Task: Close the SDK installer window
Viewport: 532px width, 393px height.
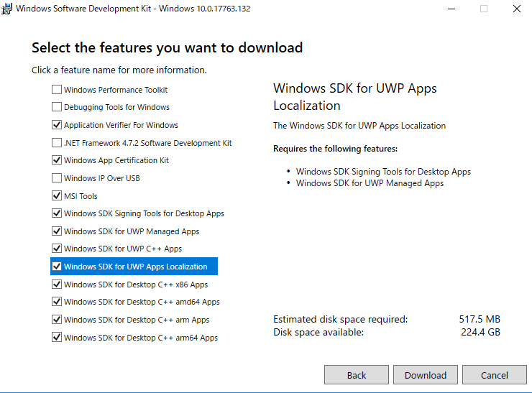Action: [x=516, y=9]
